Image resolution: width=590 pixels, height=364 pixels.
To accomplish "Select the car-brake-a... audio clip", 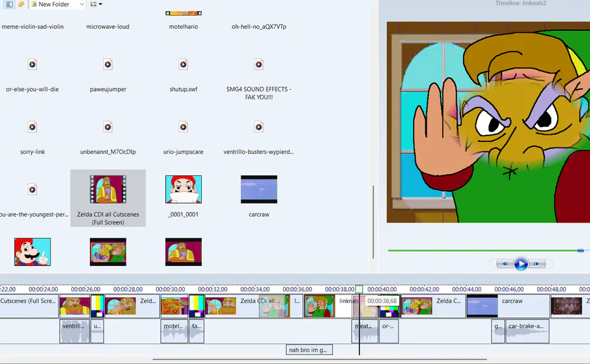I will 527,331.
